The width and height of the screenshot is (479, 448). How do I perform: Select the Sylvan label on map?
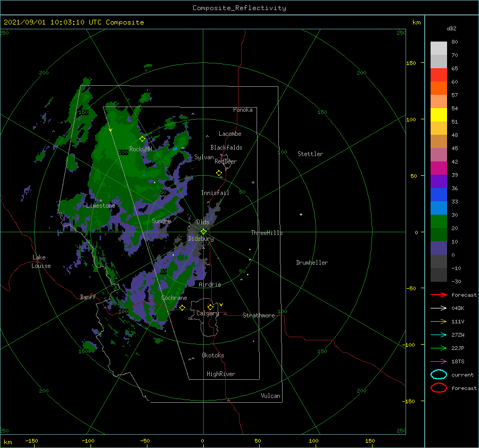204,157
